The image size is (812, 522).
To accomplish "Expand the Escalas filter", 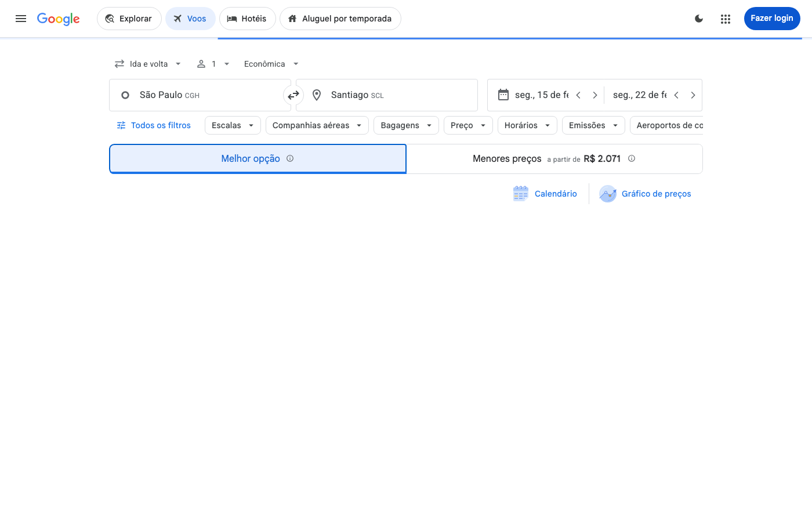I will point(233,125).
